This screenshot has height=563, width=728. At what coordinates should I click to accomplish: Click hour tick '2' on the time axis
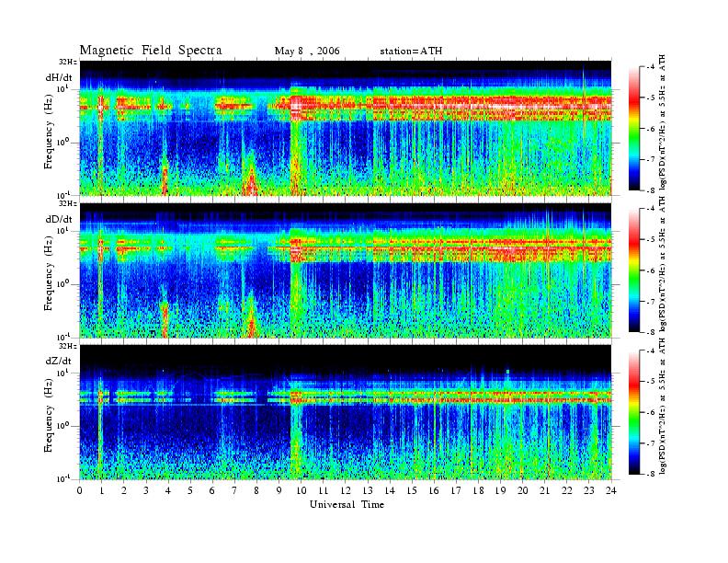[x=124, y=491]
